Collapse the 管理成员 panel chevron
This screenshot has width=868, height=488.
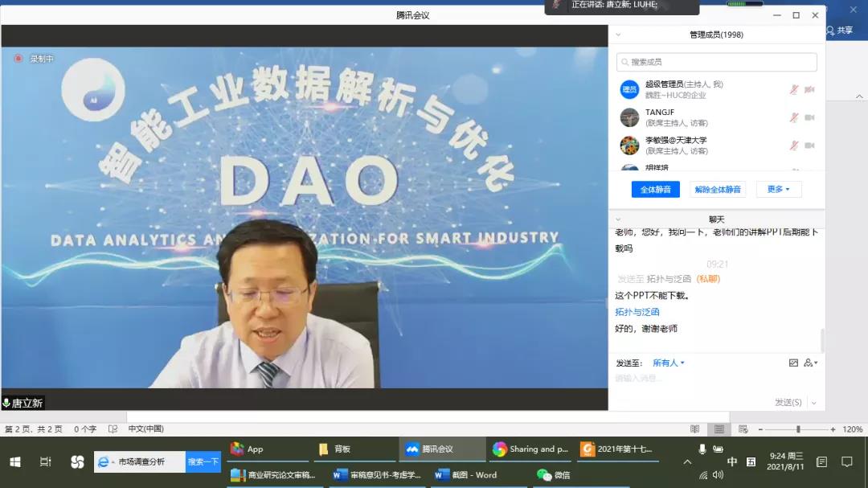[x=618, y=35]
